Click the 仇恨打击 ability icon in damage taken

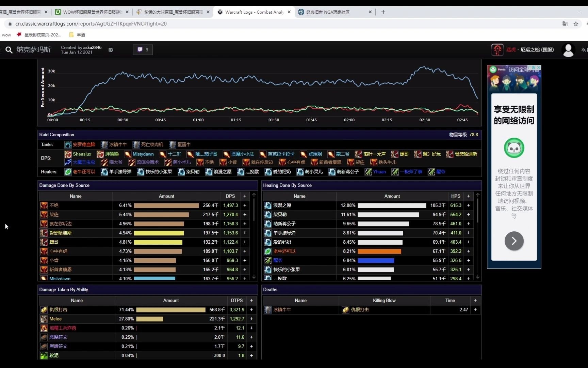click(x=44, y=310)
